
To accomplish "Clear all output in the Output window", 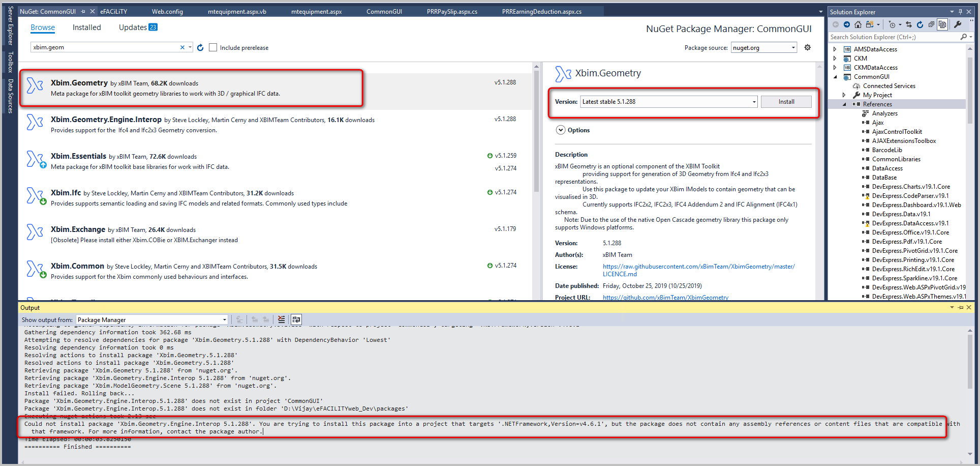I will point(282,319).
